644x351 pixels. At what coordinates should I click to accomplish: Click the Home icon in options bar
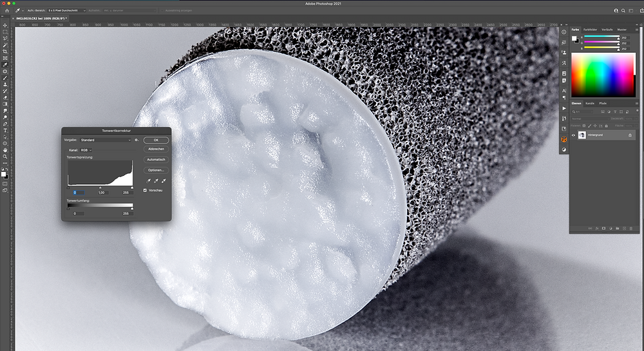(x=6, y=10)
